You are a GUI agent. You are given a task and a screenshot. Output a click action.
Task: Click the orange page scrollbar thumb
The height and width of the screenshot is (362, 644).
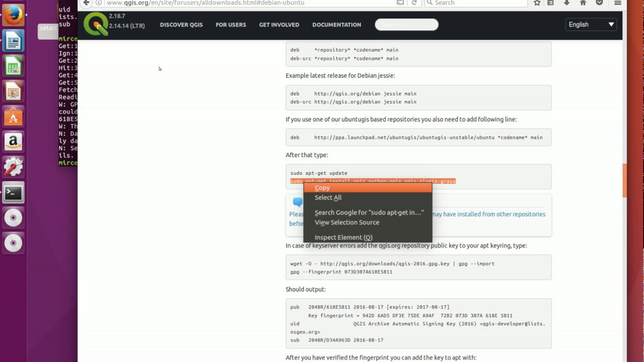click(x=624, y=180)
